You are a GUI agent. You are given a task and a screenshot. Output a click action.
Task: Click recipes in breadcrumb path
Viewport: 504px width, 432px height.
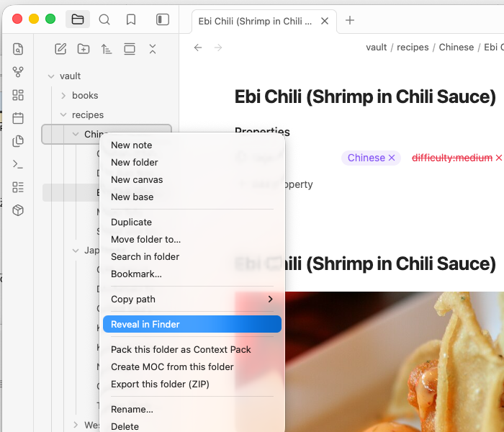(x=413, y=48)
